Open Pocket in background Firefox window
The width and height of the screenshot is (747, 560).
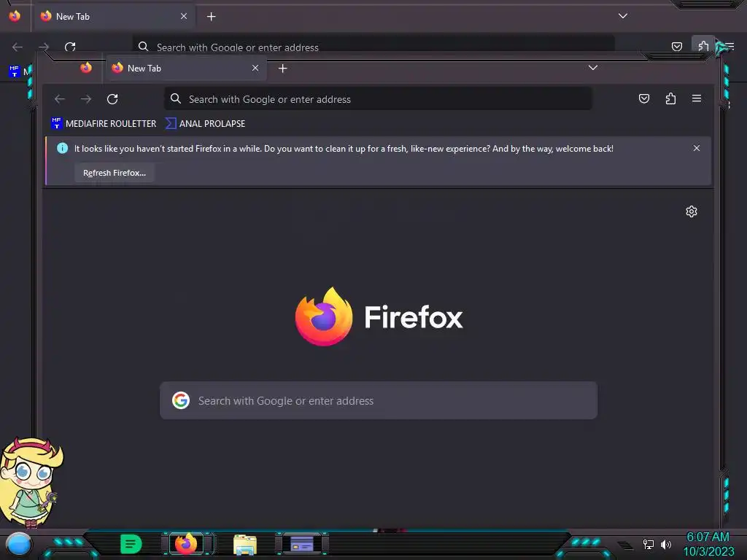(676, 46)
